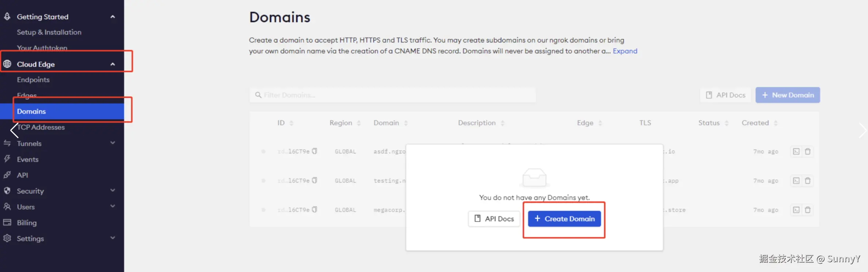Collapse the Getting Started section chevron
868x272 pixels.
(113, 17)
